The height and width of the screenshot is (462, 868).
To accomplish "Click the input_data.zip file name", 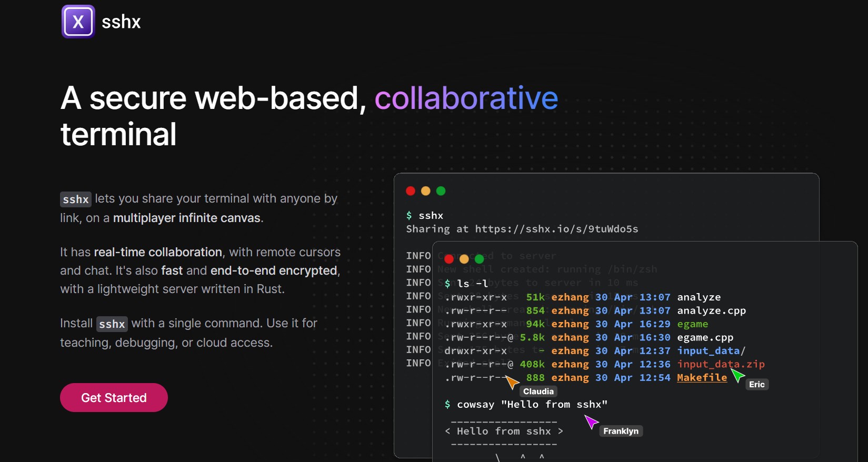I will tap(721, 364).
